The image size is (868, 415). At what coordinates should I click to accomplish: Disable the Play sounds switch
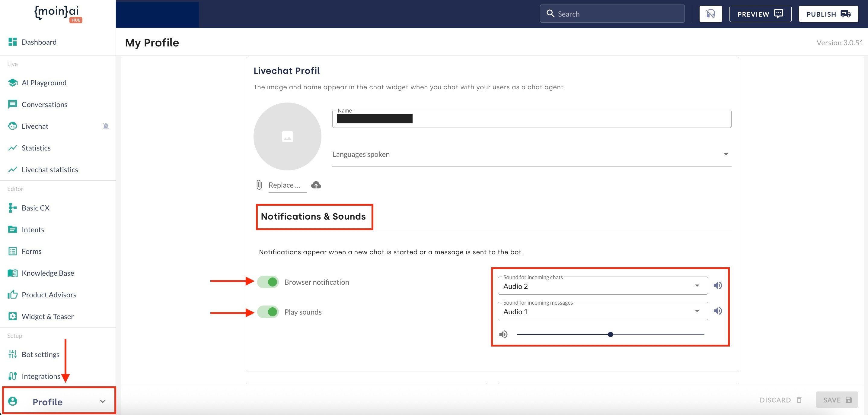click(x=268, y=312)
